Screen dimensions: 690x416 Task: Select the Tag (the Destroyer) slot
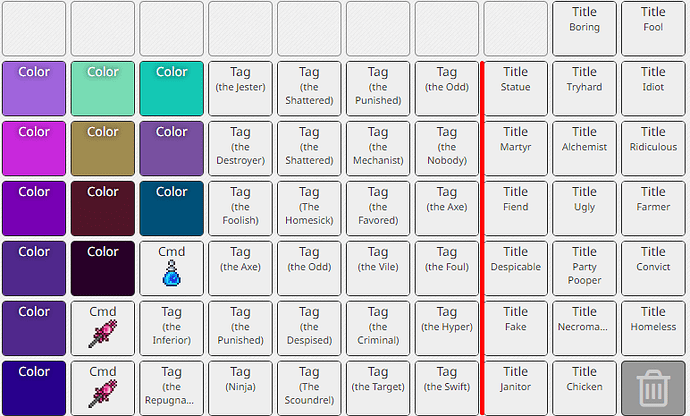(x=240, y=148)
